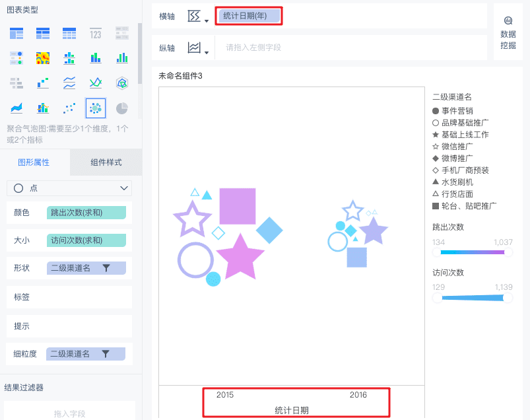Click the large purple square in 2015
The height and width of the screenshot is (420, 530).
(238, 206)
